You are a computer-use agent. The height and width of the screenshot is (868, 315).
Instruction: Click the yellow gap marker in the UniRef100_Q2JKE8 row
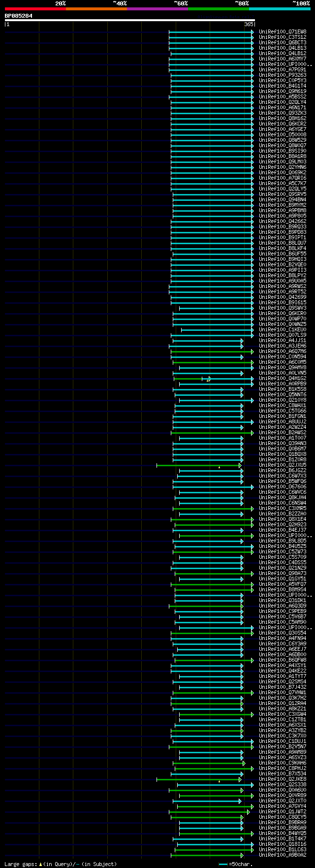click(x=219, y=781)
